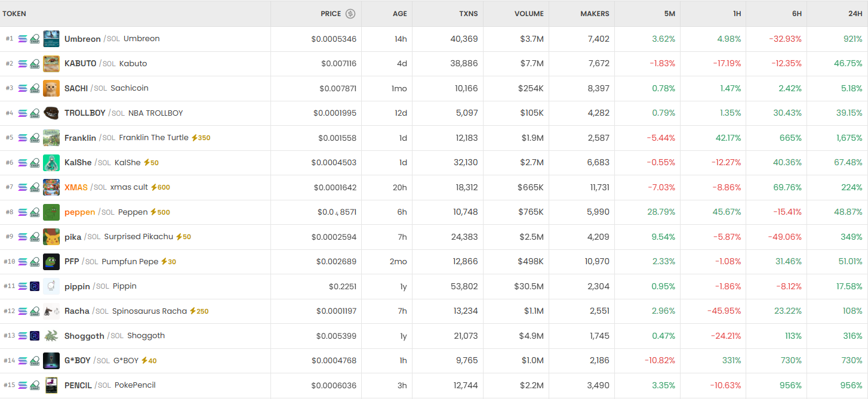Sort by the 24H change column header
868x399 pixels.
coord(854,14)
